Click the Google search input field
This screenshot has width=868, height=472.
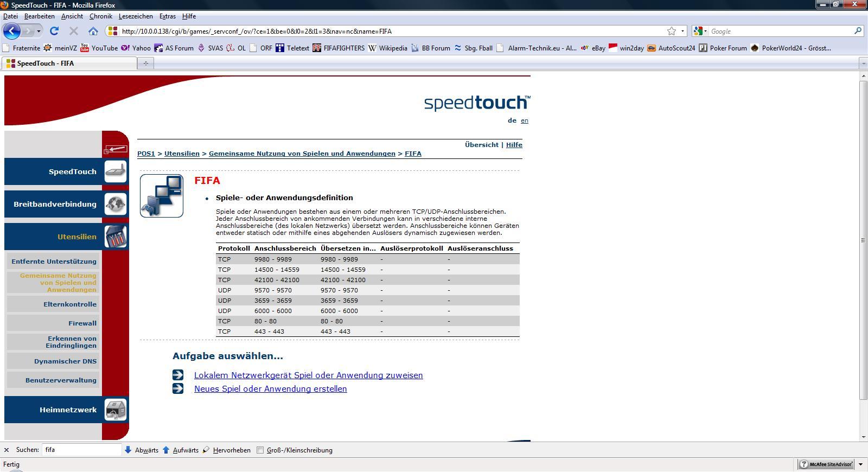[781, 31]
